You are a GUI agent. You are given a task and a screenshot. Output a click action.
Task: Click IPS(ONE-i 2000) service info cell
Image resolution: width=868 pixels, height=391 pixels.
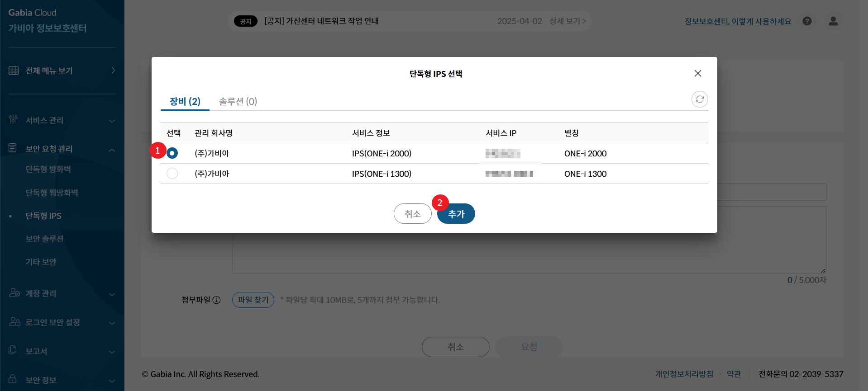(x=382, y=153)
